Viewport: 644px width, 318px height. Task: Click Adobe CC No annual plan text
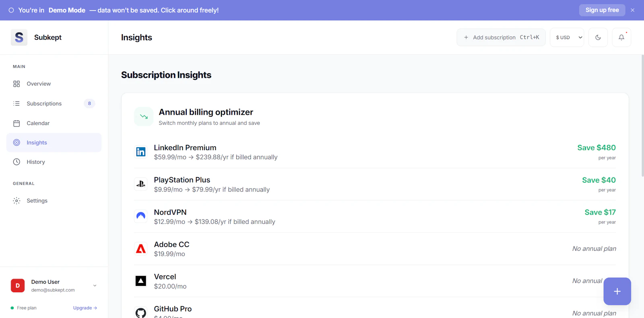pyautogui.click(x=594, y=249)
